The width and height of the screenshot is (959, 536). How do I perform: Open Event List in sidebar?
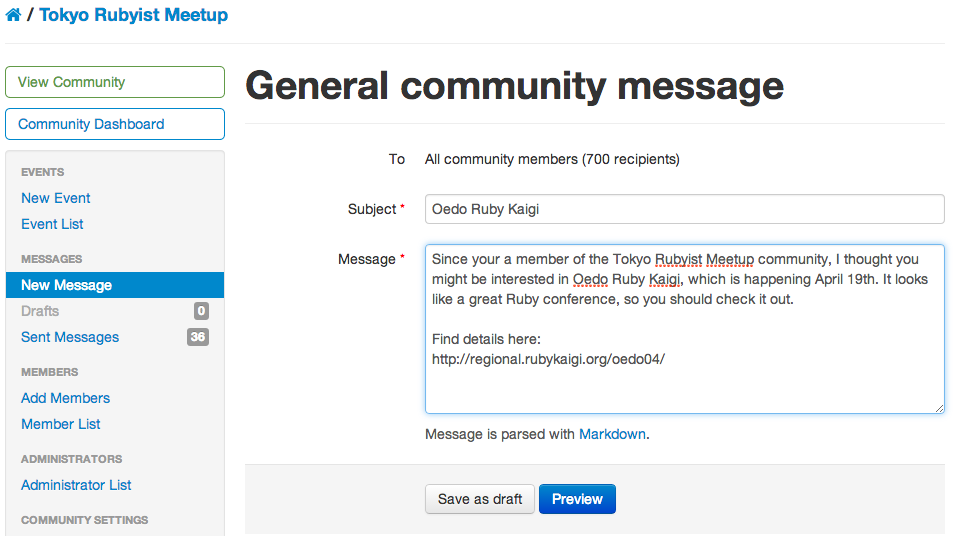(52, 224)
